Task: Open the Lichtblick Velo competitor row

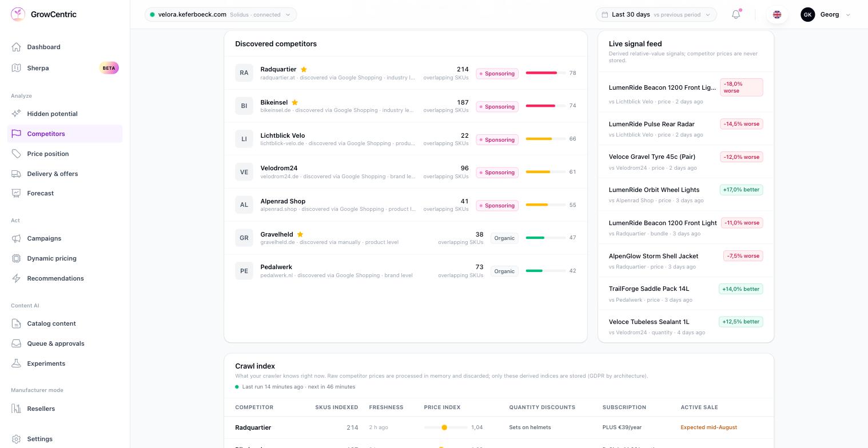Action: pos(405,139)
